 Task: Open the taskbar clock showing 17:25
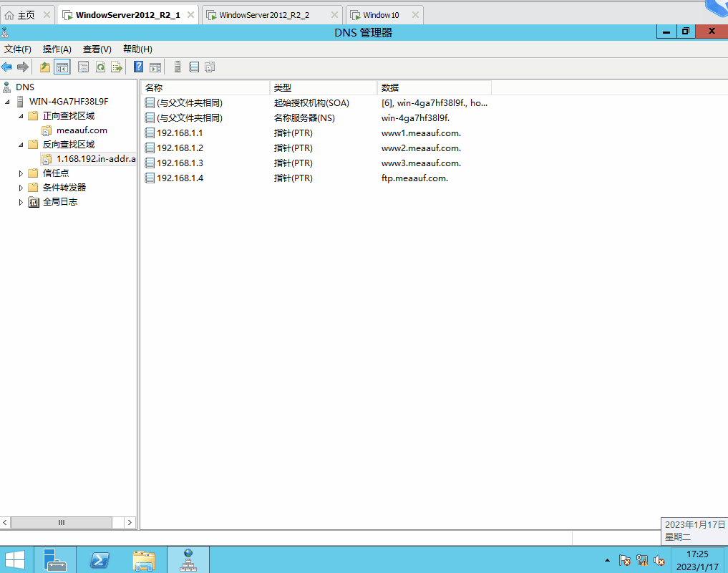(x=697, y=560)
